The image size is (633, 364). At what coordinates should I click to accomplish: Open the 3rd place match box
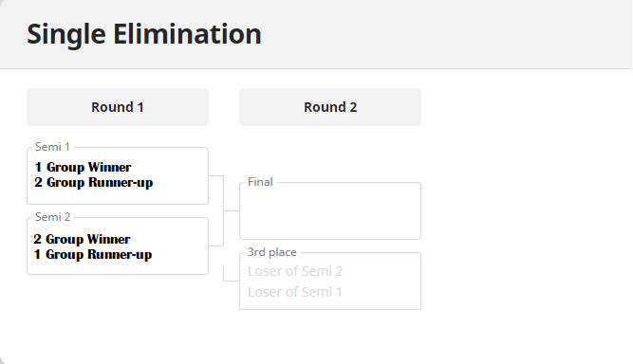coord(330,281)
